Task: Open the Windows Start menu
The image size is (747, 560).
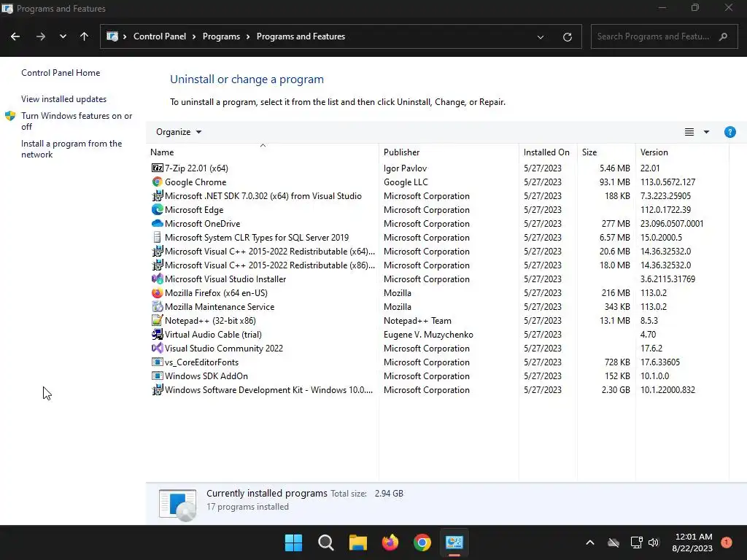Action: point(293,542)
